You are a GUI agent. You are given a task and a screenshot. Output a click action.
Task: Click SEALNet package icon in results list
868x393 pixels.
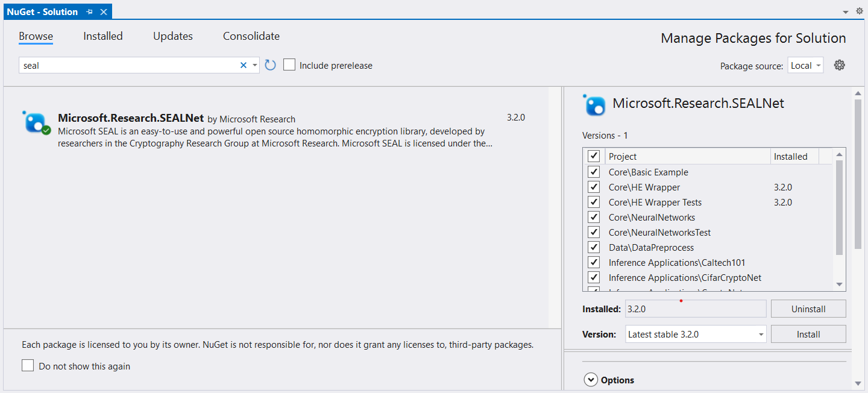pyautogui.click(x=36, y=122)
